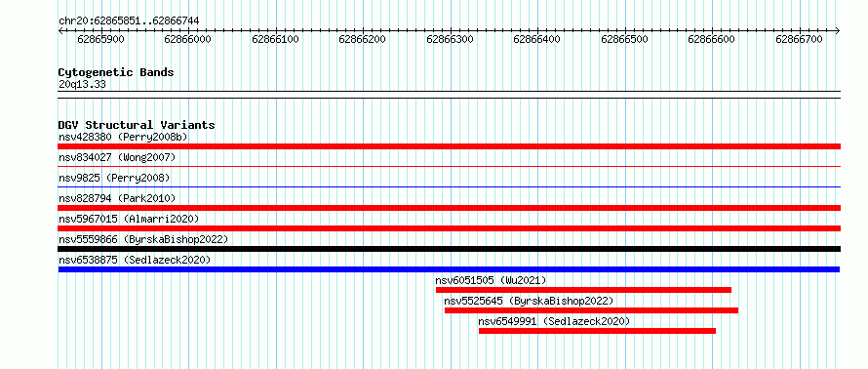Select nsv5559866 (ByrskaBishop2022) label

coord(143,239)
